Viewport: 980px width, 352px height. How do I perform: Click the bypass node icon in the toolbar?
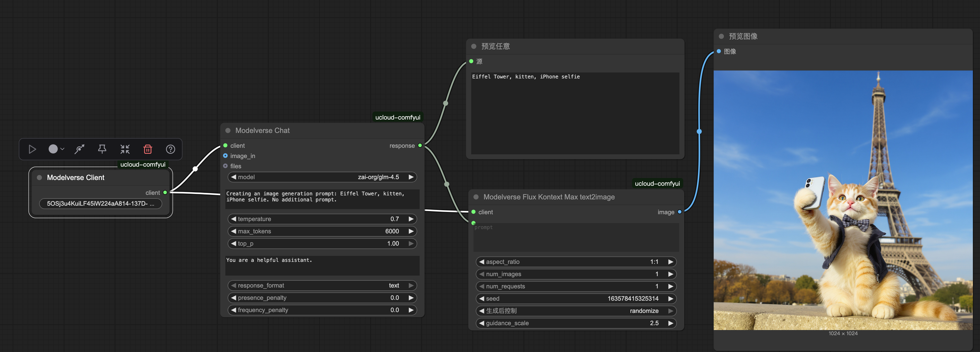tap(79, 149)
